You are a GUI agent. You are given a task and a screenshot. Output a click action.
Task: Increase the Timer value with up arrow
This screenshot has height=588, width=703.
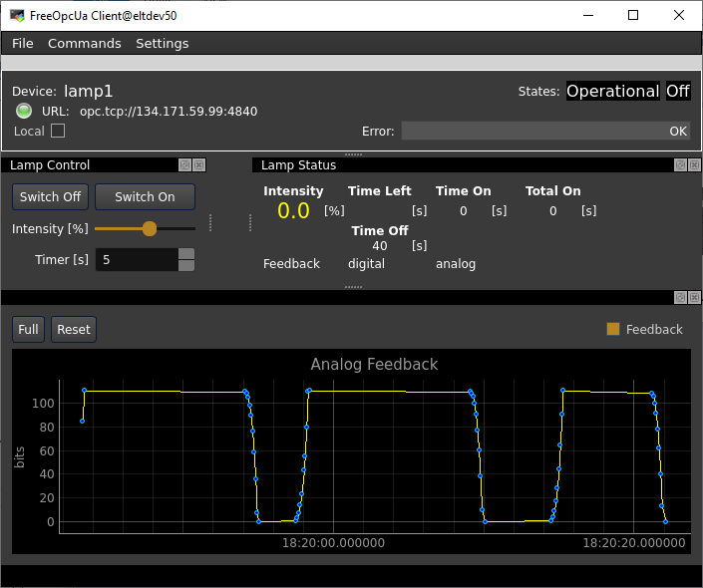[x=186, y=253]
